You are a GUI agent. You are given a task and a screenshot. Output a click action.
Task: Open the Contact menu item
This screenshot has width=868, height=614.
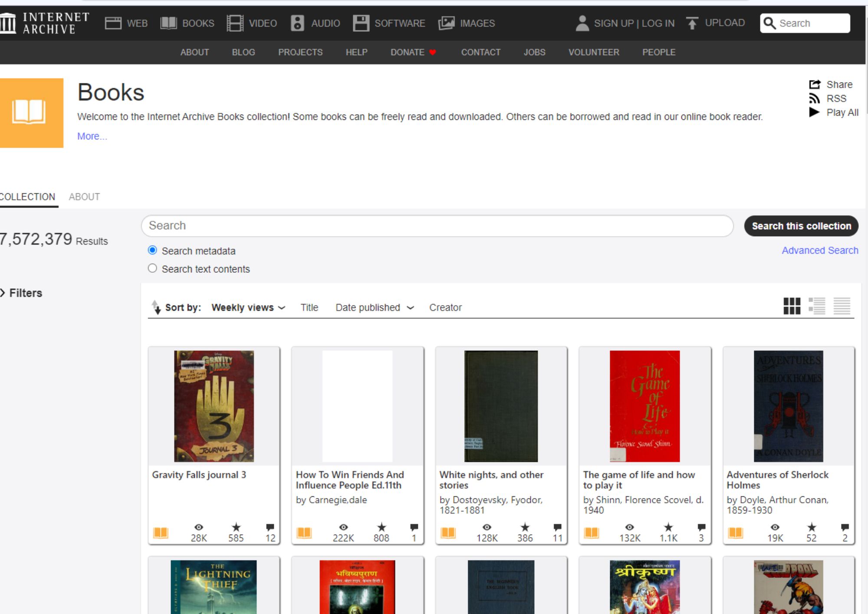point(481,52)
